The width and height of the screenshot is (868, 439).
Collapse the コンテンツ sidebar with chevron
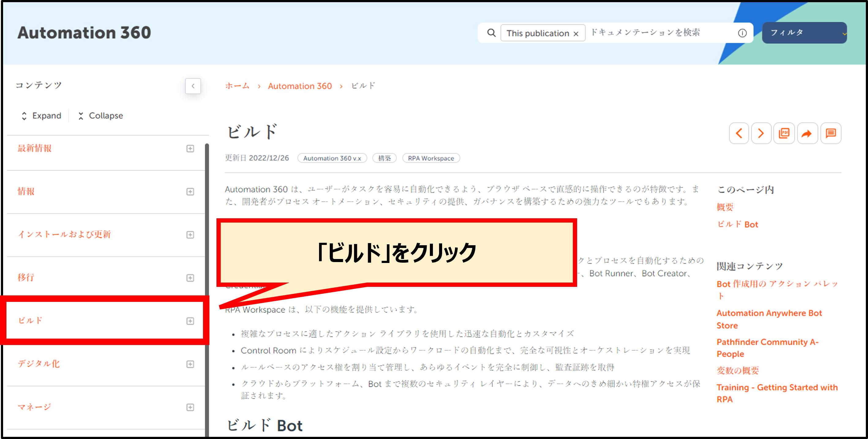click(x=193, y=86)
